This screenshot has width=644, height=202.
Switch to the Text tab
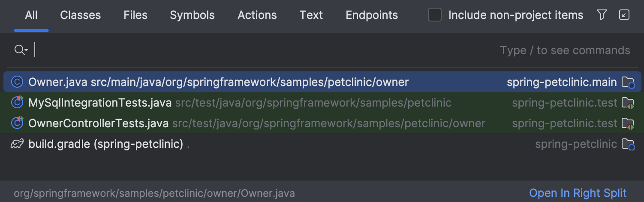point(311,15)
